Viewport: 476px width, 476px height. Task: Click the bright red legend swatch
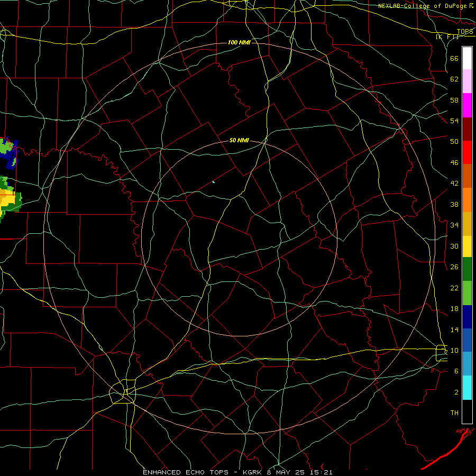[467, 152]
